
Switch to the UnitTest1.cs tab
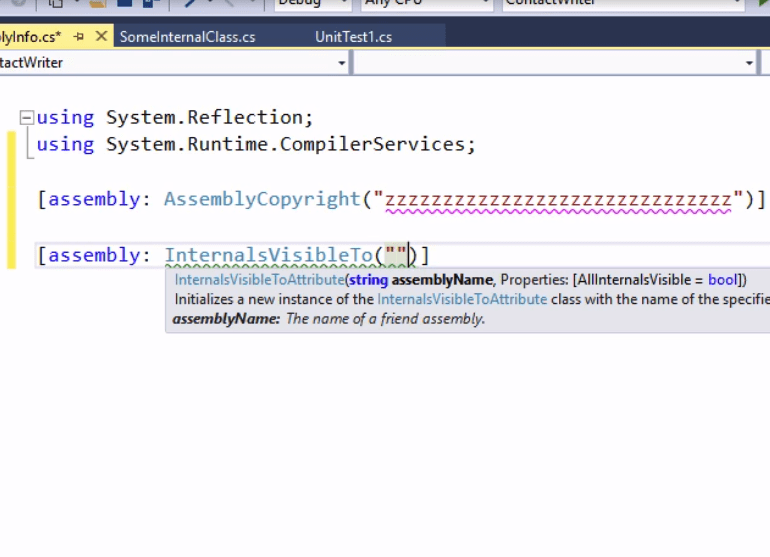[354, 37]
